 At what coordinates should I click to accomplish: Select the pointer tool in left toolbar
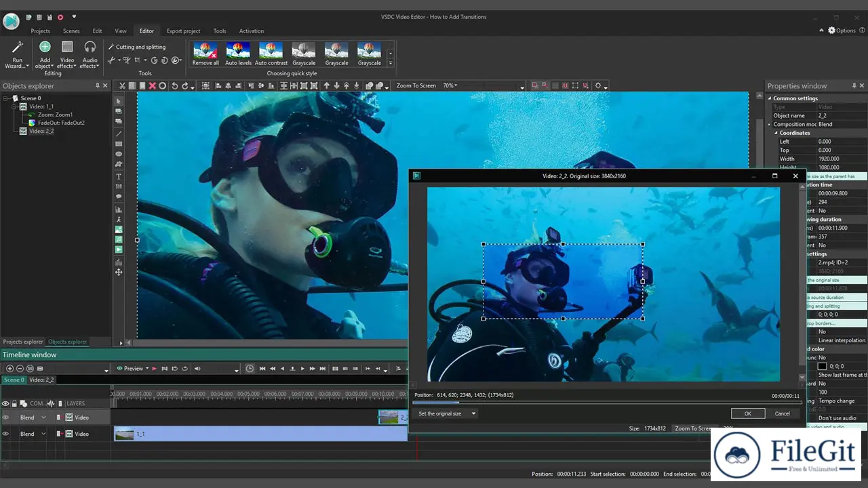119,101
